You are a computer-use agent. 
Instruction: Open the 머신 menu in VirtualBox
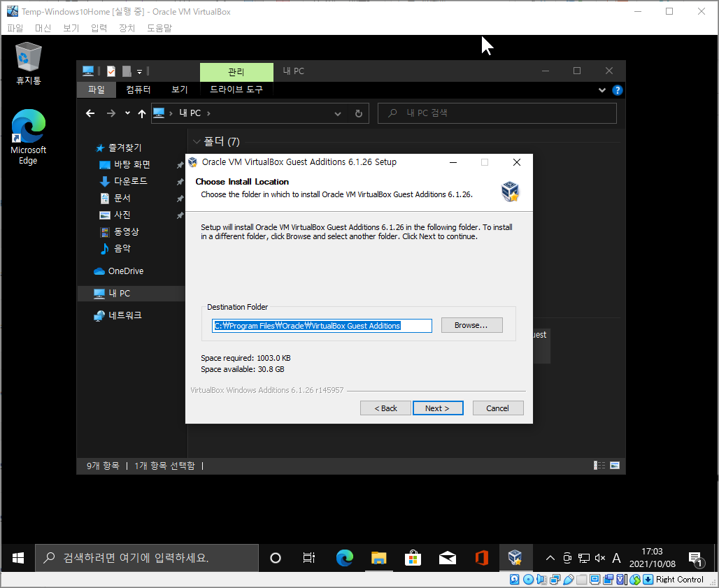(43, 28)
